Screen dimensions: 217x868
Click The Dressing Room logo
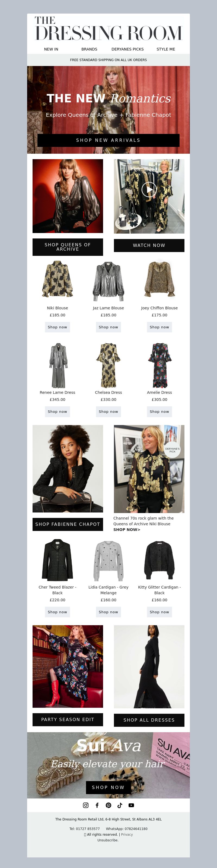(x=108, y=28)
